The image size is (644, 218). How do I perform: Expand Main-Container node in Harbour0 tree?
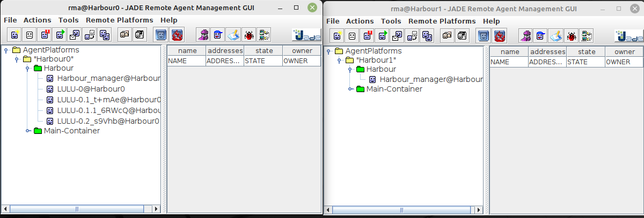27,131
